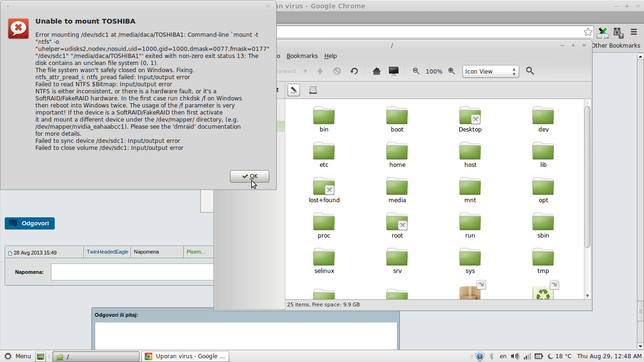This screenshot has width=644, height=362.
Task: Select the Desktop folder
Action: [470, 120]
